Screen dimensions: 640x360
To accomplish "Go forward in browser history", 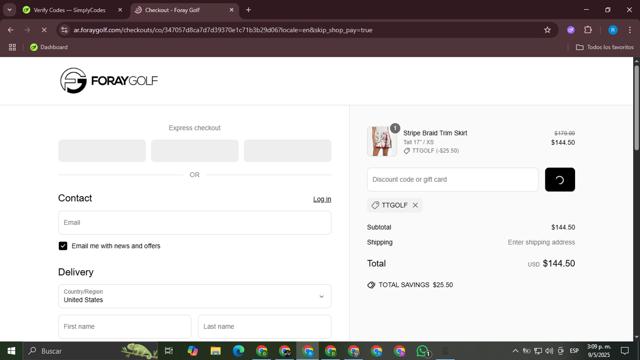I will 27,30.
